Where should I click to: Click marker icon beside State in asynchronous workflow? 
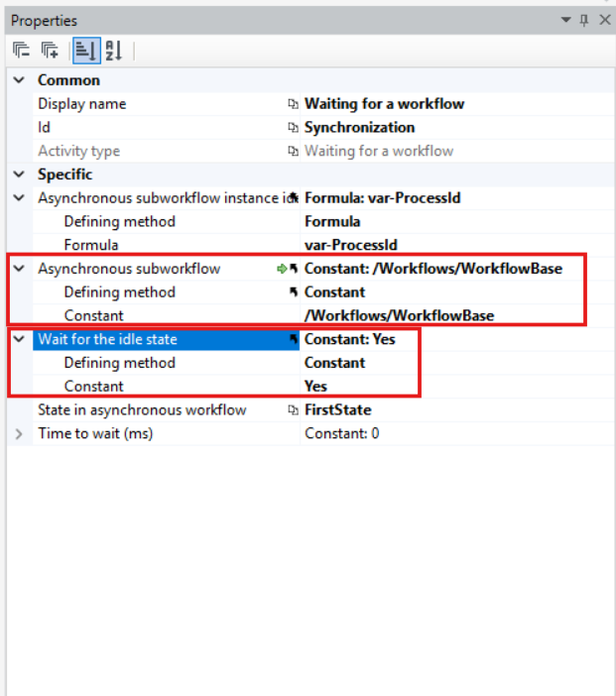pyautogui.click(x=293, y=409)
